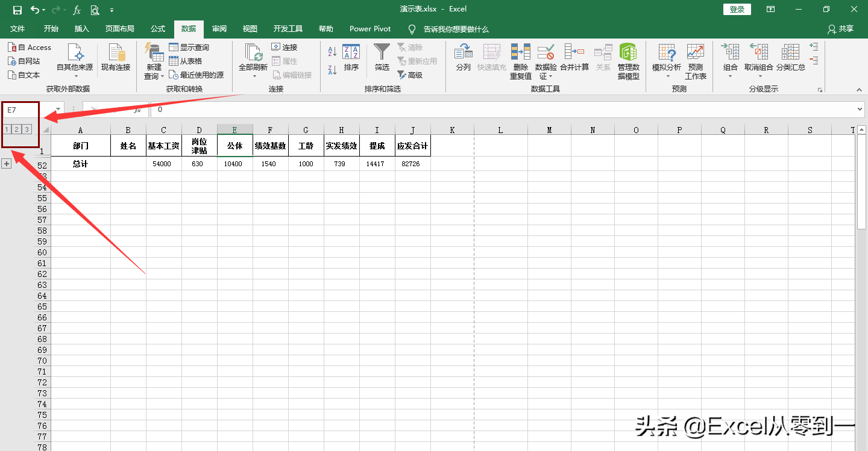This screenshot has width=868, height=451.
Task: Click Show Queries (显示查询)
Action: click(189, 47)
